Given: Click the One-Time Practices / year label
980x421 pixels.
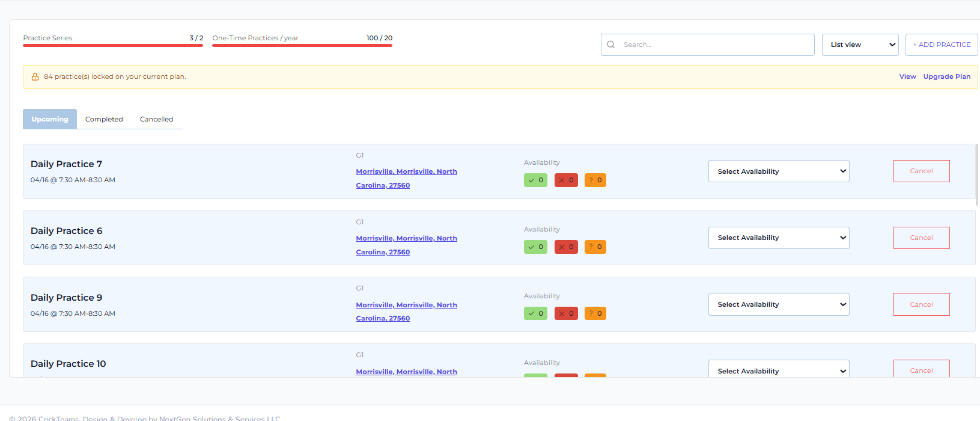Looking at the screenshot, I should [x=255, y=38].
